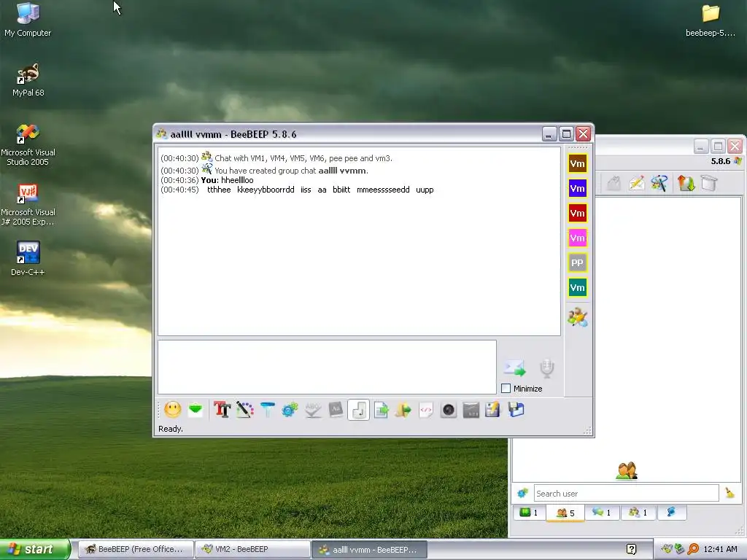The width and height of the screenshot is (747, 560).
Task: Edit group members icon below avatars
Action: [578, 318]
